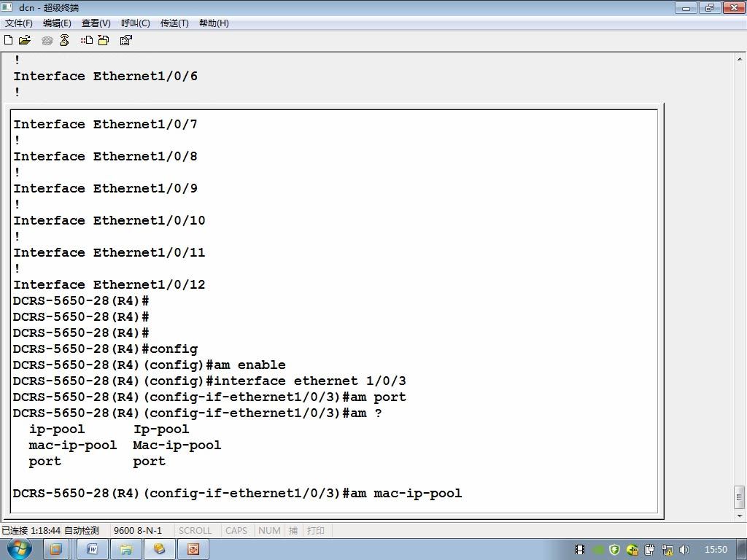Viewport: 747px width, 560px height.
Task: Click the yellow notes taskbar button
Action: pos(160,550)
